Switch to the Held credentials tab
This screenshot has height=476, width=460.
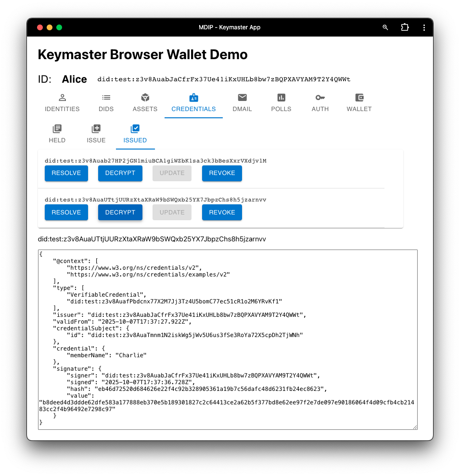(x=57, y=134)
